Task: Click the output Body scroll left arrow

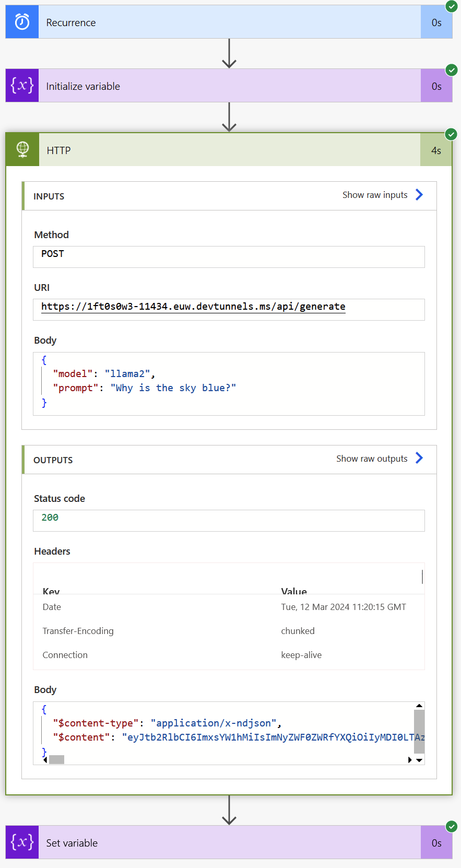Action: click(x=45, y=760)
